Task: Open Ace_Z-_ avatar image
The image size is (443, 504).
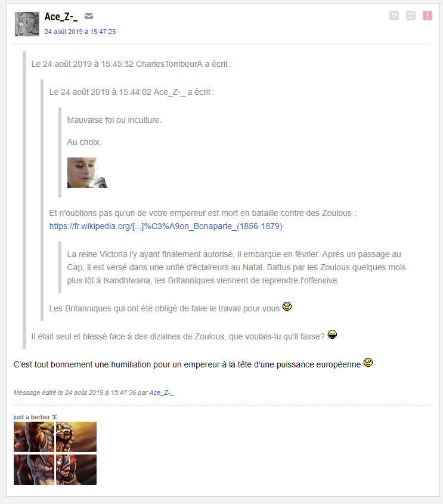Action: 27,24
